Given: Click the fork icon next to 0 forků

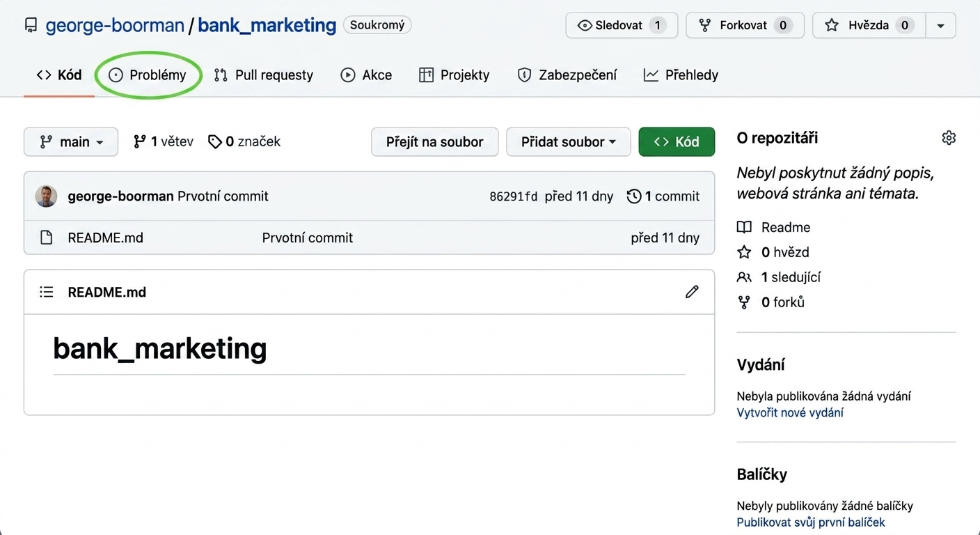Looking at the screenshot, I should pyautogui.click(x=744, y=302).
